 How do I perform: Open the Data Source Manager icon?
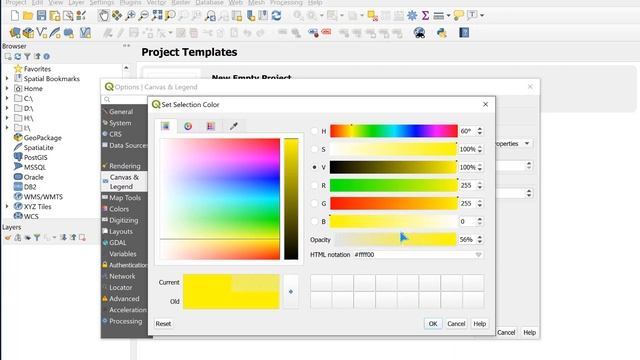click(15, 33)
